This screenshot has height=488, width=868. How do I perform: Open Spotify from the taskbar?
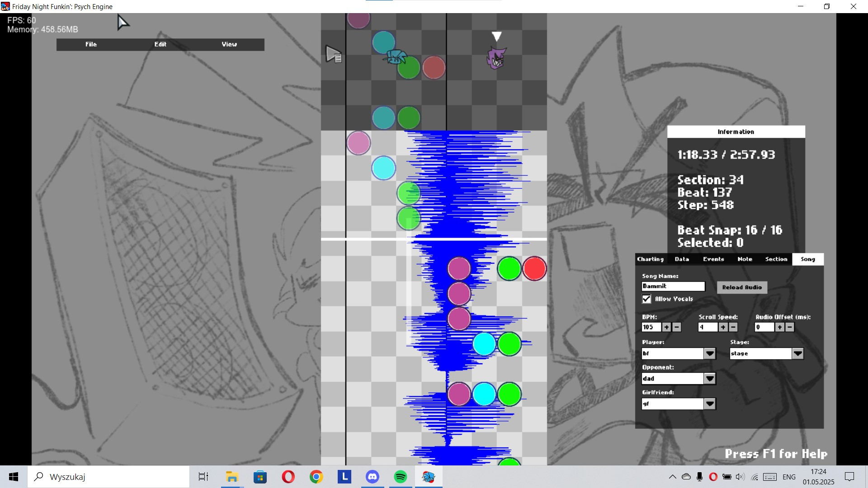(401, 477)
